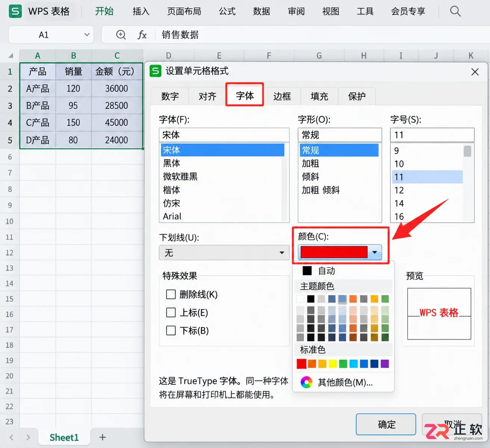The image size is (490, 448).
Task: Switch to the 保护 tab
Action: tap(357, 96)
